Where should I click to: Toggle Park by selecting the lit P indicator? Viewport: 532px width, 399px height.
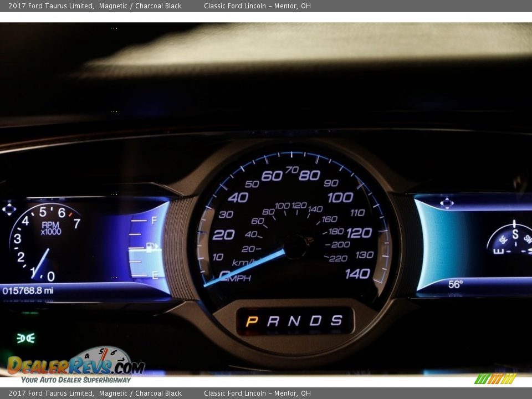252,319
